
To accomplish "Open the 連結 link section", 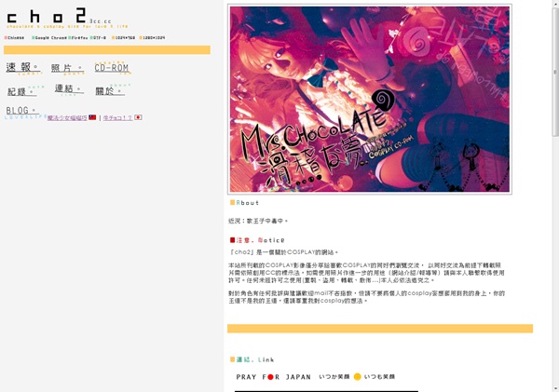I will (68, 88).
